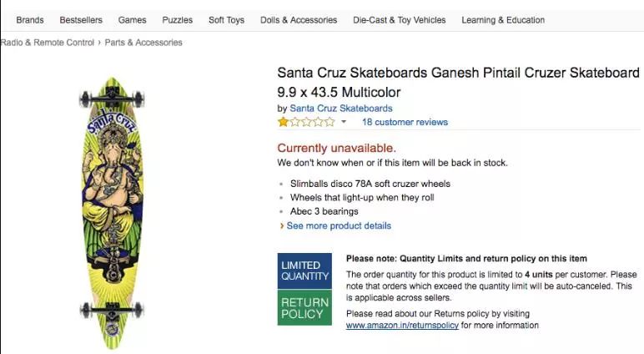
Task: Select the Puzzles category
Action: coord(178,20)
